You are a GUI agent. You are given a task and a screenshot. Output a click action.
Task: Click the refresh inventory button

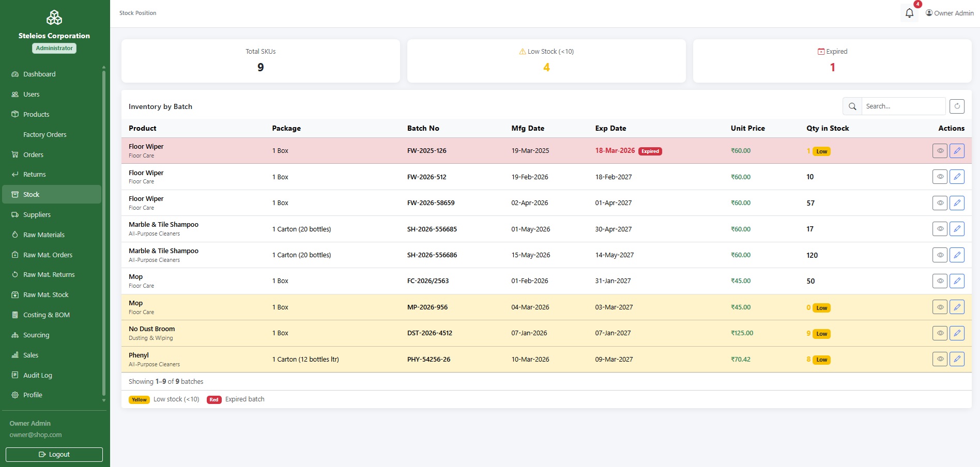[957, 106]
